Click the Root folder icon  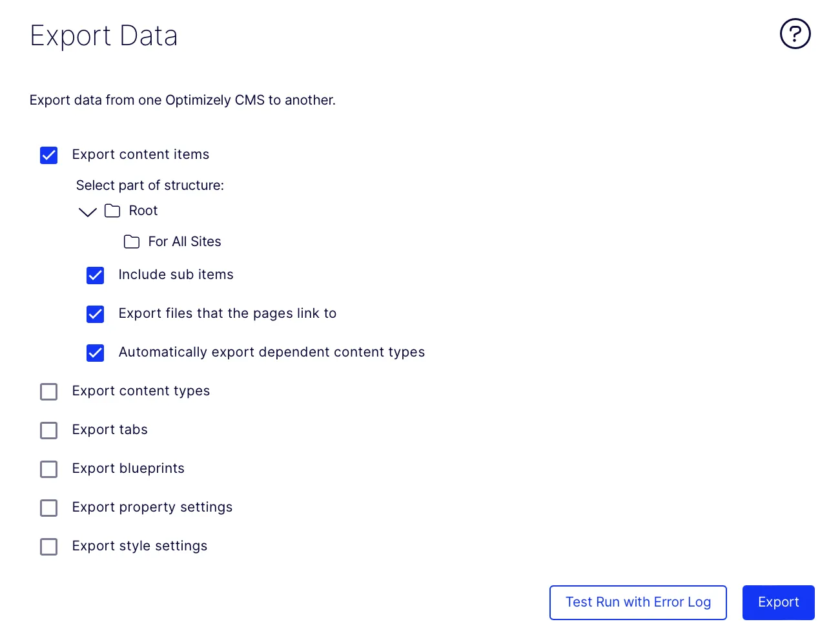pyautogui.click(x=112, y=211)
